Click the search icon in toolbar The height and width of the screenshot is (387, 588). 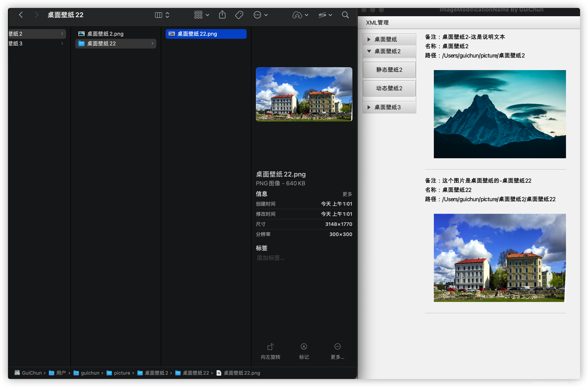coord(345,15)
